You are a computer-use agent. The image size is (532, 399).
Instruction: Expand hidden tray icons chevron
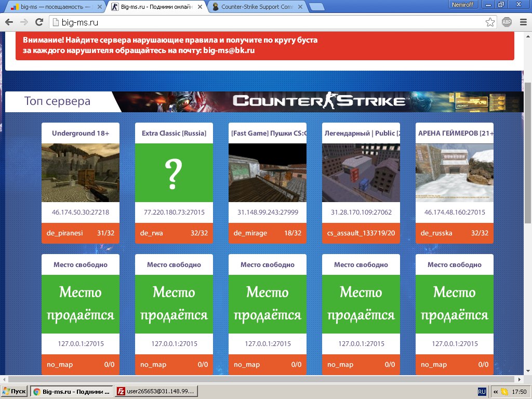[495, 392]
